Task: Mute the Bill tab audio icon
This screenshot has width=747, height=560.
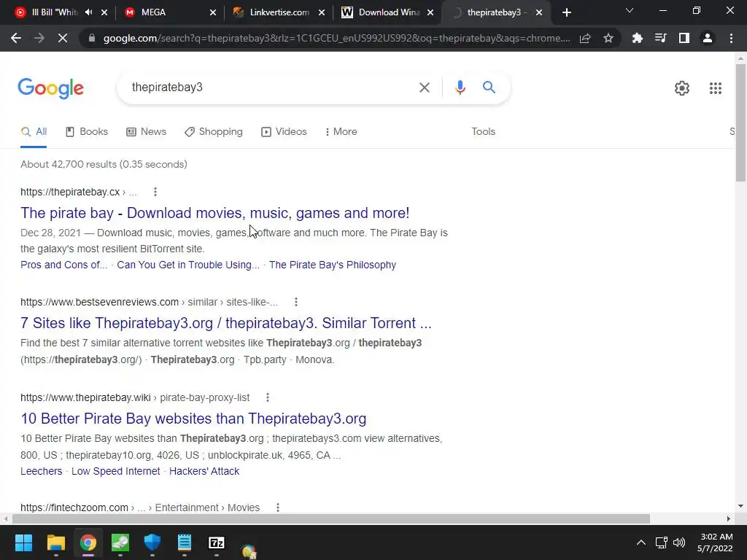Action: coord(88,12)
